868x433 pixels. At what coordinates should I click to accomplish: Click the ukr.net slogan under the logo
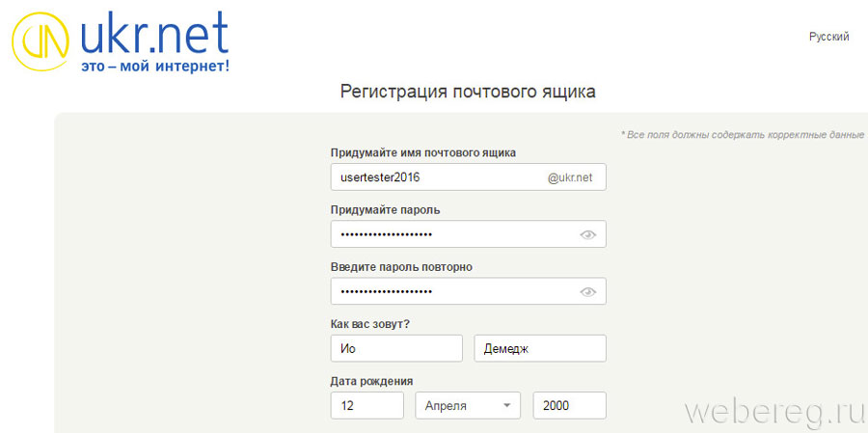(x=154, y=67)
